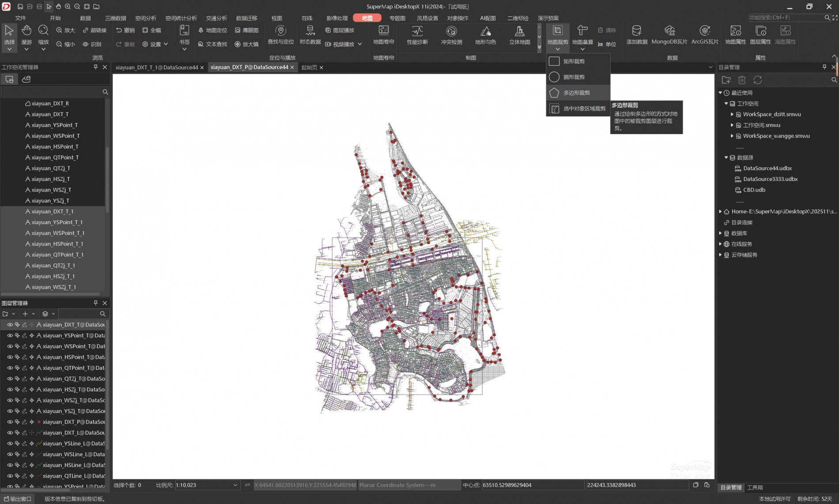Click the center point X coordinate field

click(x=532, y=485)
